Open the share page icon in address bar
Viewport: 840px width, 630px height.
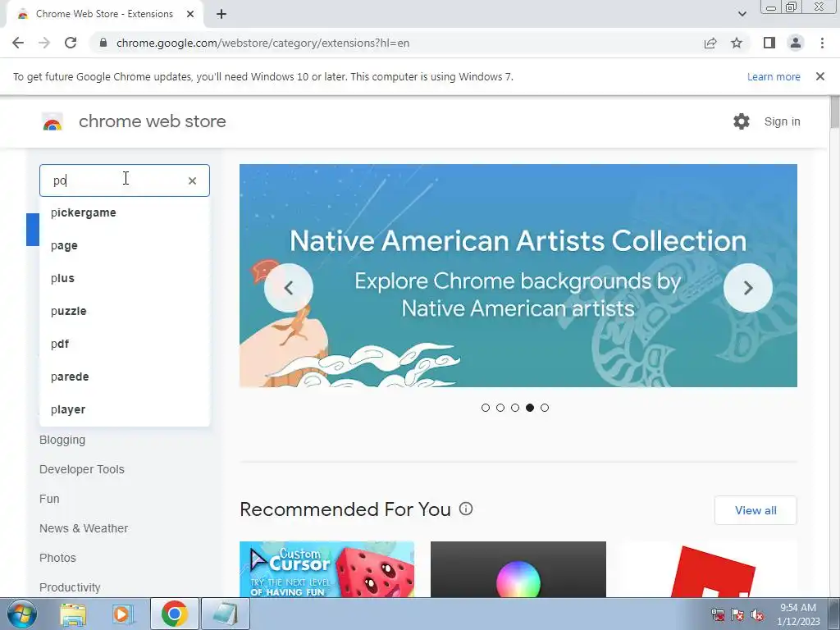tap(710, 43)
